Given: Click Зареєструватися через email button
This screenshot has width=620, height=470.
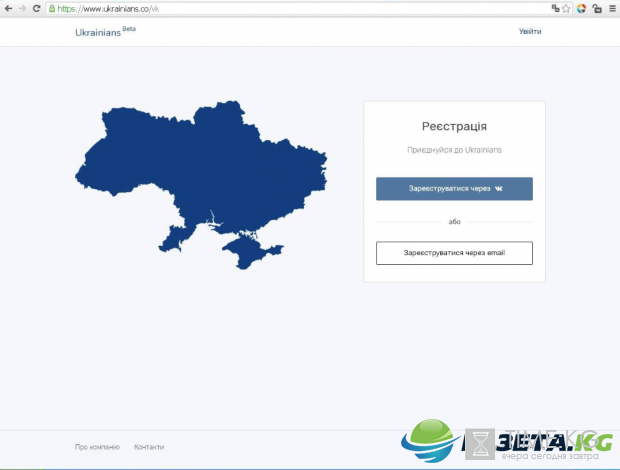Looking at the screenshot, I should pos(454,253).
